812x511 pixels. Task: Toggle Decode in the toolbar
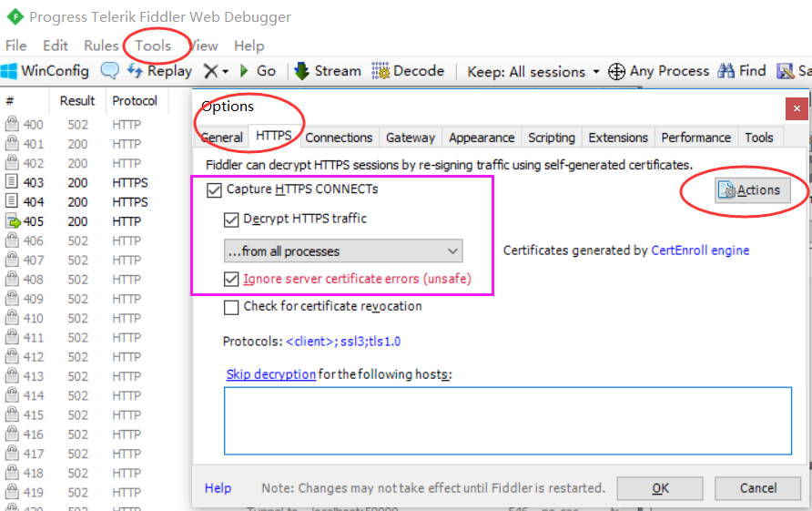coord(408,71)
